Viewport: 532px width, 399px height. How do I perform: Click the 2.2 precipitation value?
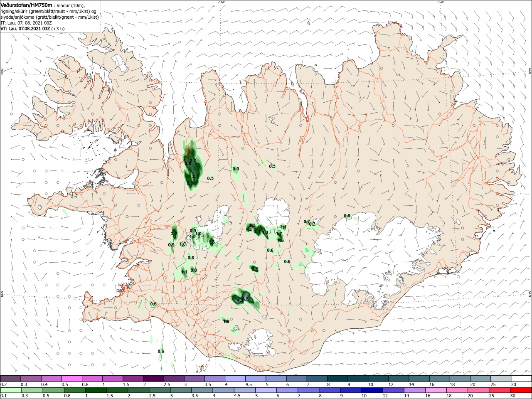pos(174,234)
